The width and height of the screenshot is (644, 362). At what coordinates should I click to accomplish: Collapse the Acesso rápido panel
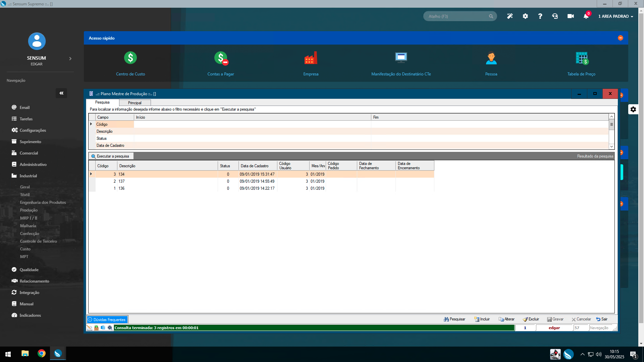[621, 38]
